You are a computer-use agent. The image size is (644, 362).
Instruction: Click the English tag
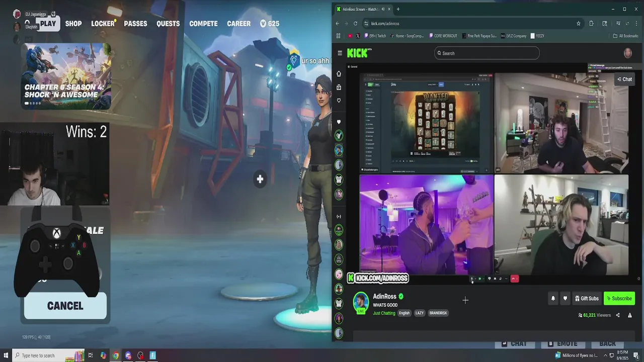[x=405, y=313]
